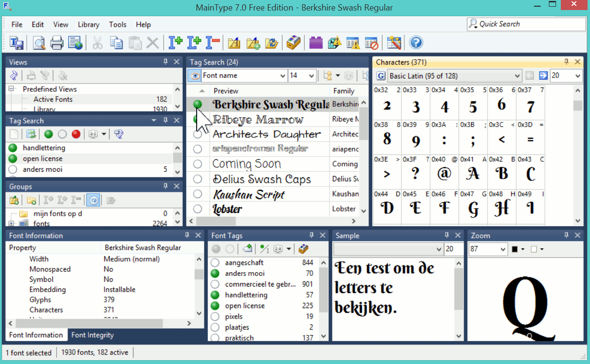Open the blue Help question mark icon
Viewport: 590px width, 364px height.
coord(416,43)
